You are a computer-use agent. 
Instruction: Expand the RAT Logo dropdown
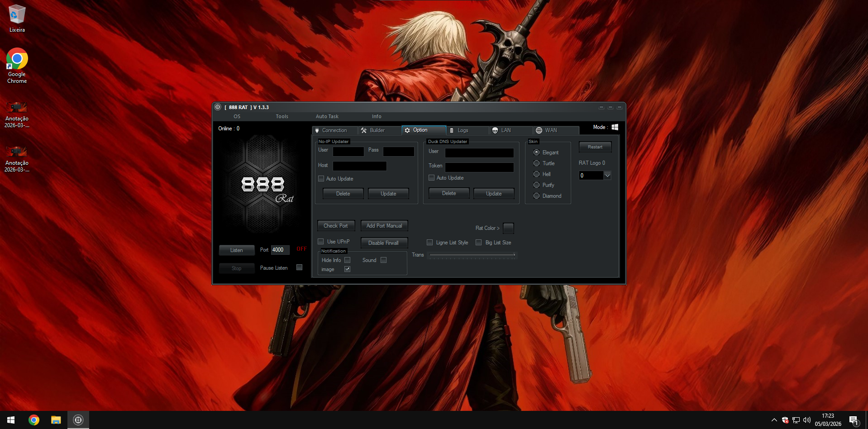pos(607,176)
